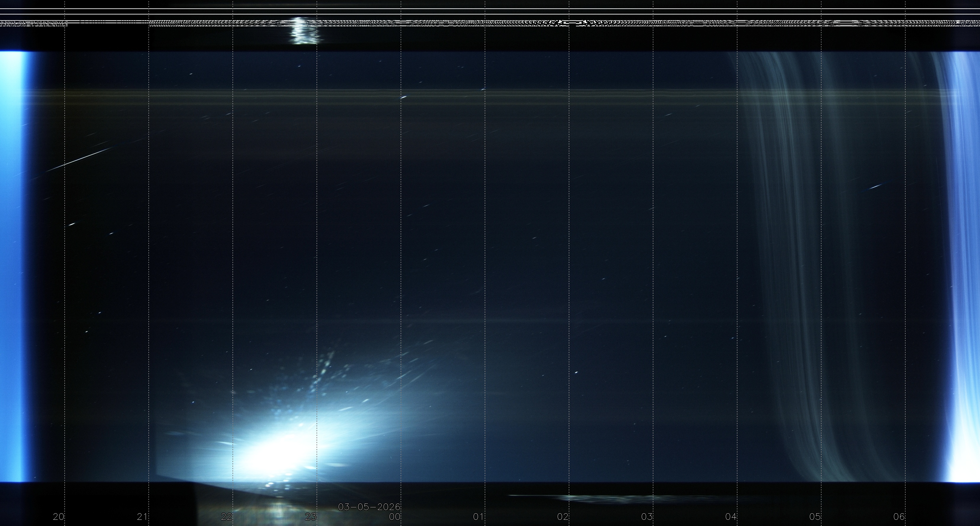Click the 21 hour label
The width and height of the screenshot is (980, 526).
142,517
